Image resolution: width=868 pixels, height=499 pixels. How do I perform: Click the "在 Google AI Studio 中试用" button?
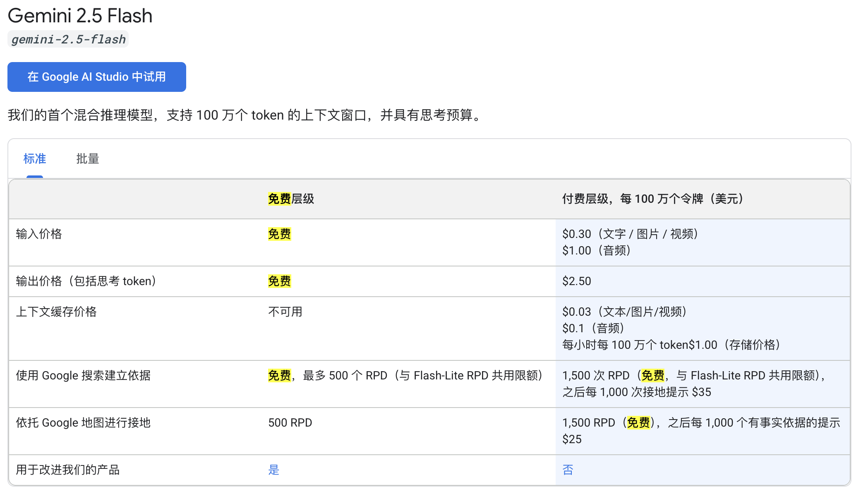point(97,77)
